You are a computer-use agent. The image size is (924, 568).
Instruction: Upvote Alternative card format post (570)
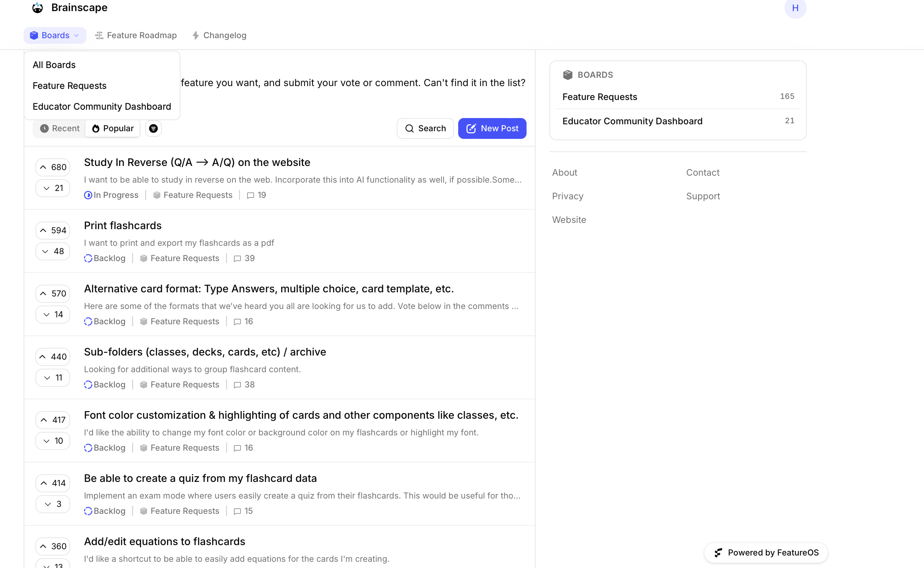click(53, 293)
